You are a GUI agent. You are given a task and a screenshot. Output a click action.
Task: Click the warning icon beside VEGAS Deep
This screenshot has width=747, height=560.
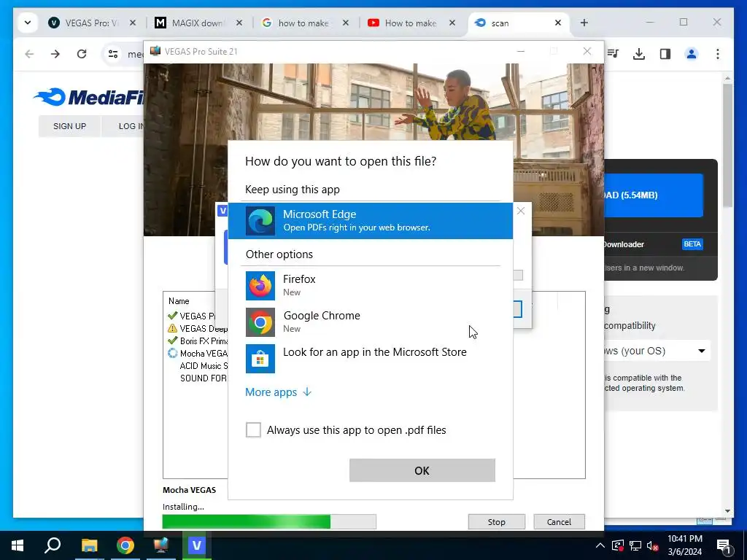[x=172, y=328]
